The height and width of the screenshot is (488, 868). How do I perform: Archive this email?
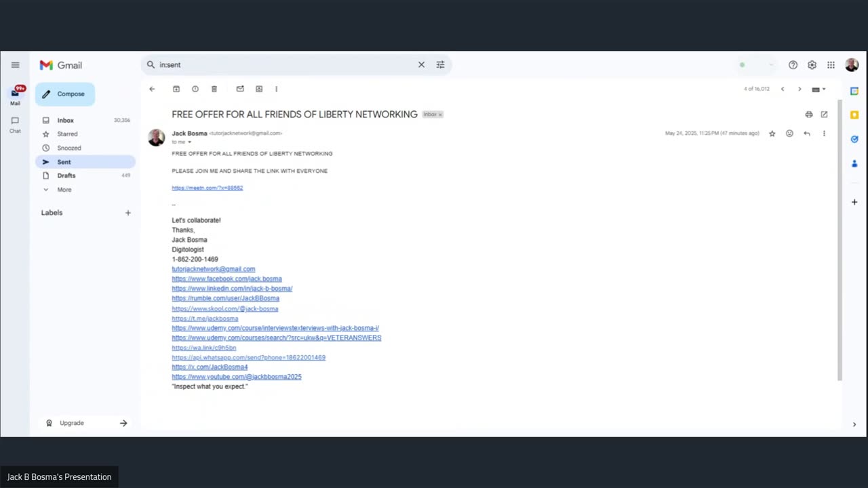[176, 89]
